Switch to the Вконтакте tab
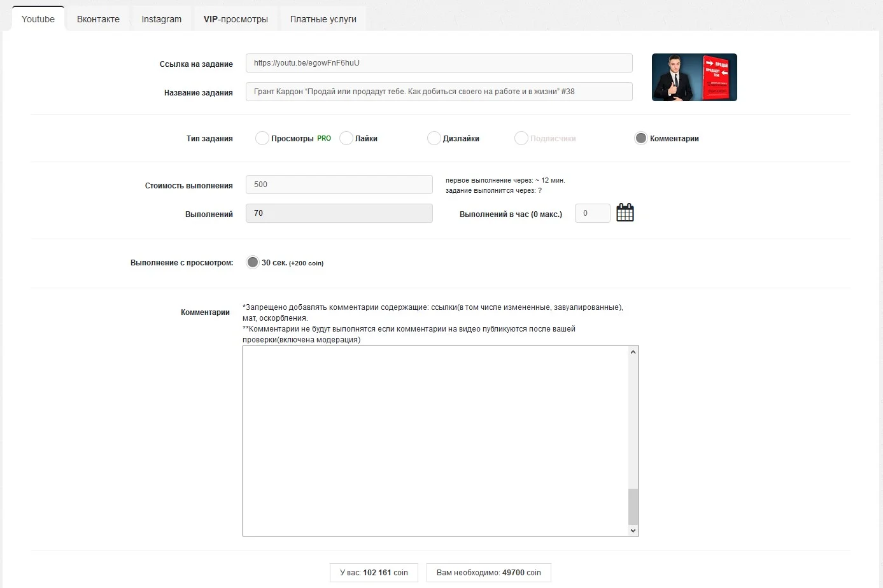The image size is (883, 588). tap(98, 19)
